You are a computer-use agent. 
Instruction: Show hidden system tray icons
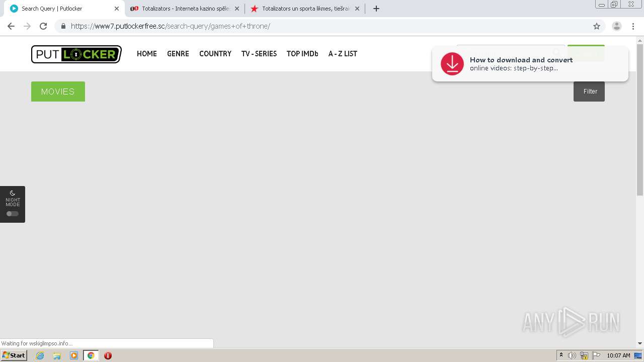click(x=561, y=355)
